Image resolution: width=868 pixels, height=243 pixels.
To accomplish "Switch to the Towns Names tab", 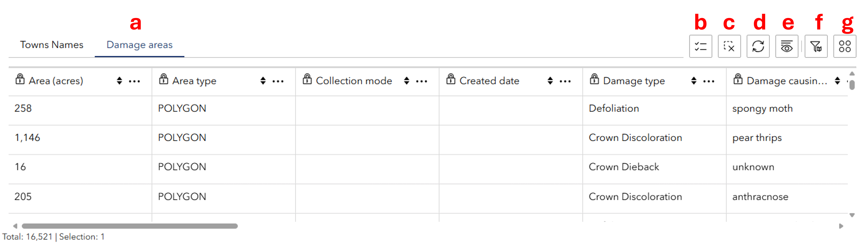I will click(x=52, y=45).
